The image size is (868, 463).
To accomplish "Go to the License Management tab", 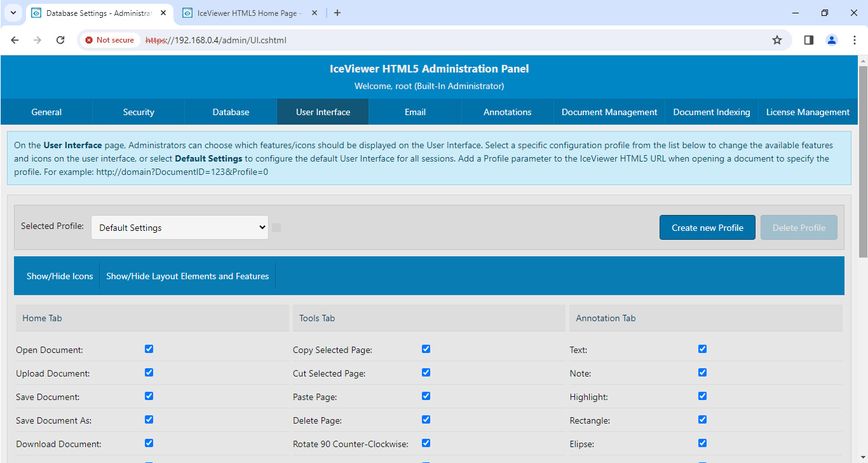I will click(x=807, y=112).
